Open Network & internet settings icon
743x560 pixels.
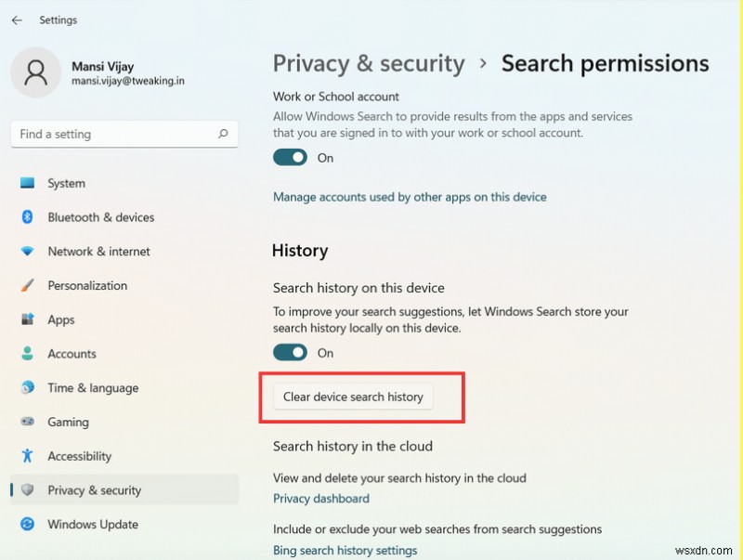(28, 251)
